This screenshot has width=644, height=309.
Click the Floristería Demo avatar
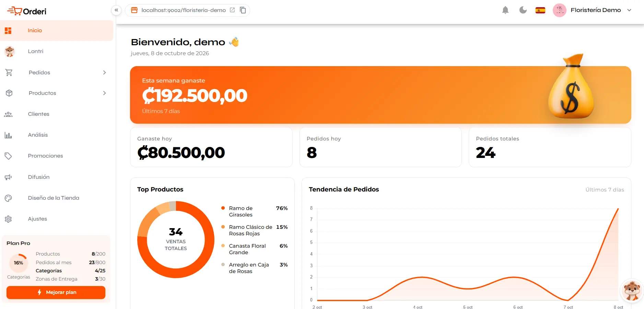click(x=560, y=10)
